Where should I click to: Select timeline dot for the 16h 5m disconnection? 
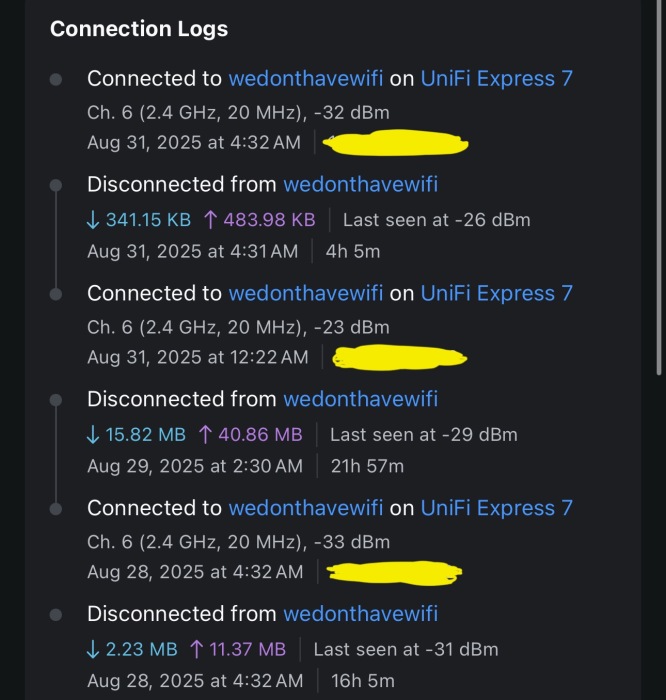[57, 615]
